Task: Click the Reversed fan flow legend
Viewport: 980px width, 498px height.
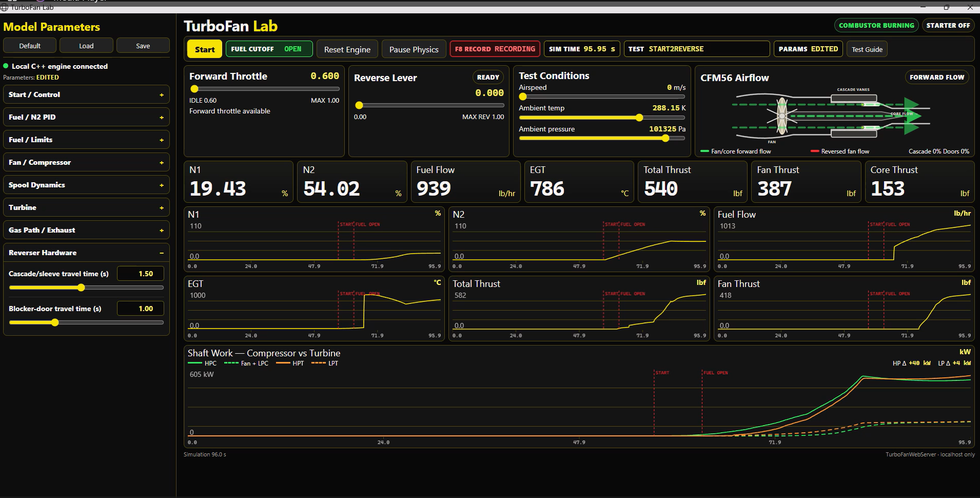Action: (840, 151)
